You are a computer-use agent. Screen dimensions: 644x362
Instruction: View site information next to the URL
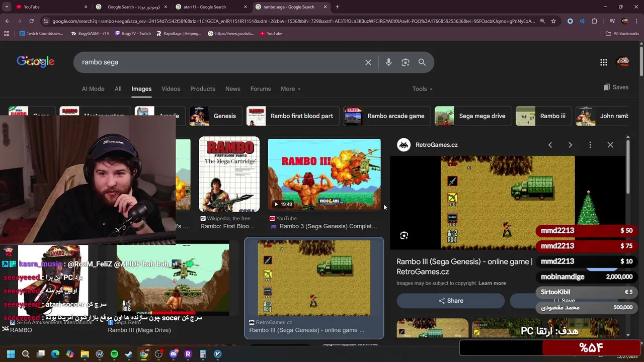point(46,21)
